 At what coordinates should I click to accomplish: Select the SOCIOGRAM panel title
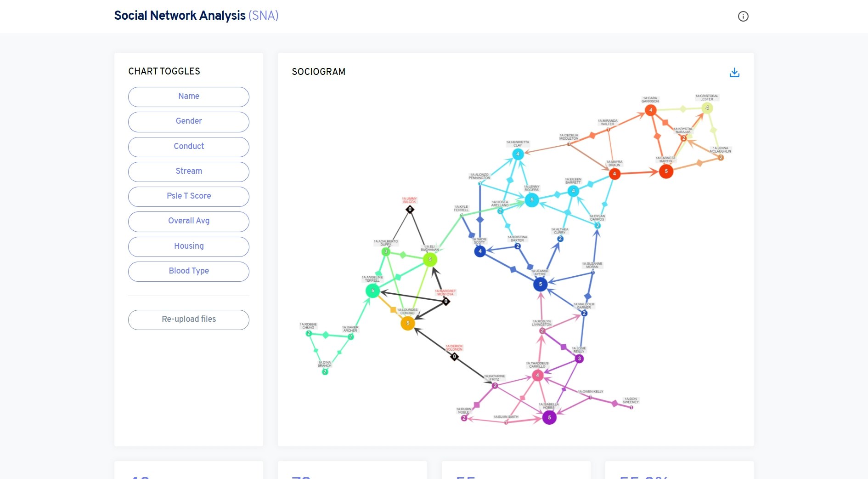(x=319, y=72)
